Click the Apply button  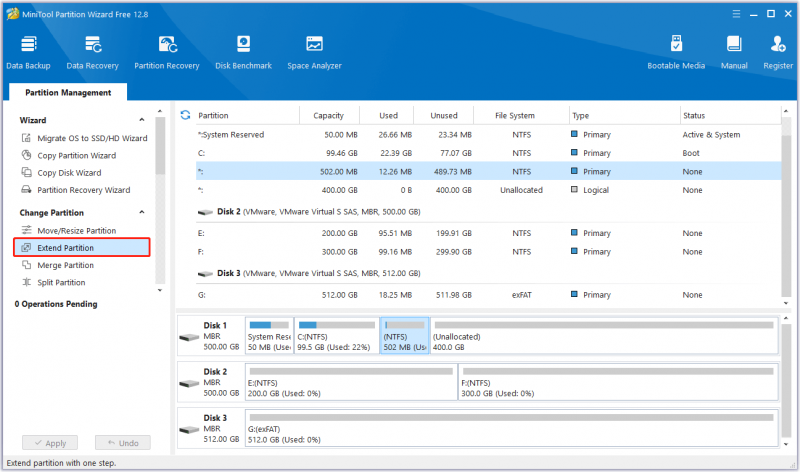[50, 443]
